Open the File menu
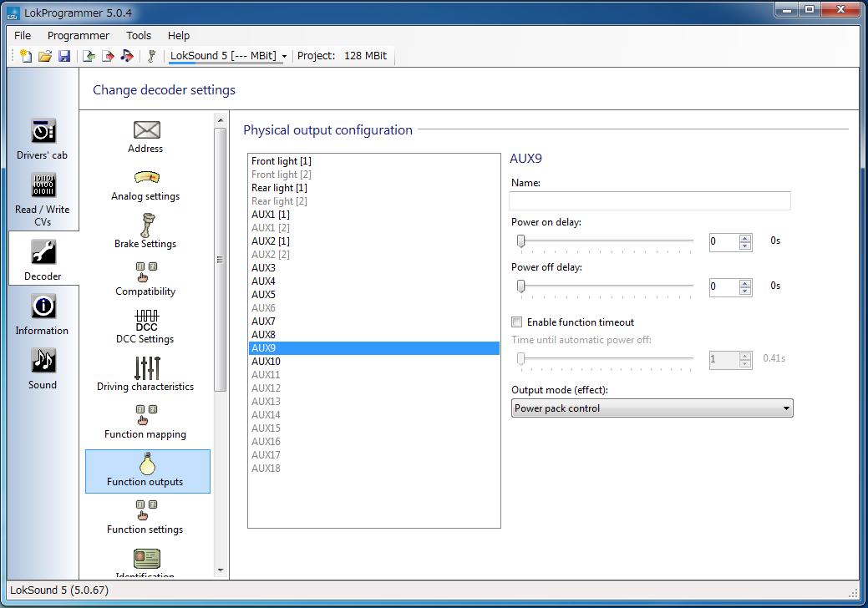Image resolution: width=868 pixels, height=608 pixels. [x=23, y=35]
